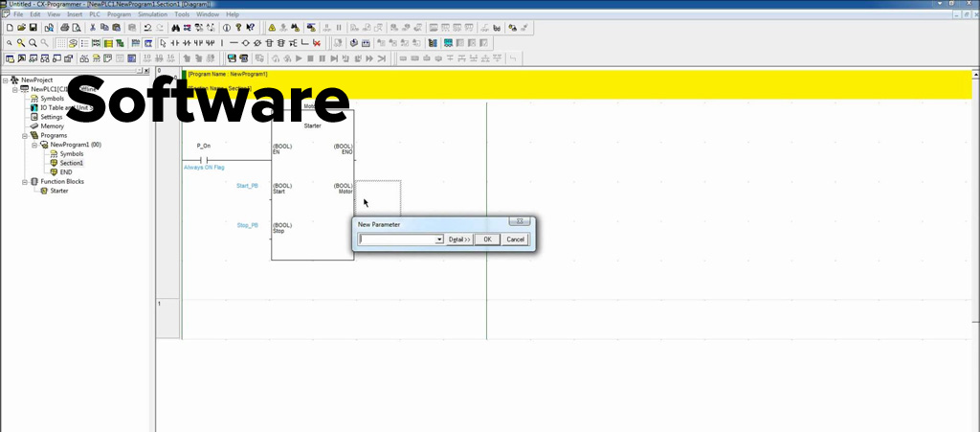The width and height of the screenshot is (980, 432).
Task: Open Find using binoculars icon
Action: pyautogui.click(x=176, y=28)
